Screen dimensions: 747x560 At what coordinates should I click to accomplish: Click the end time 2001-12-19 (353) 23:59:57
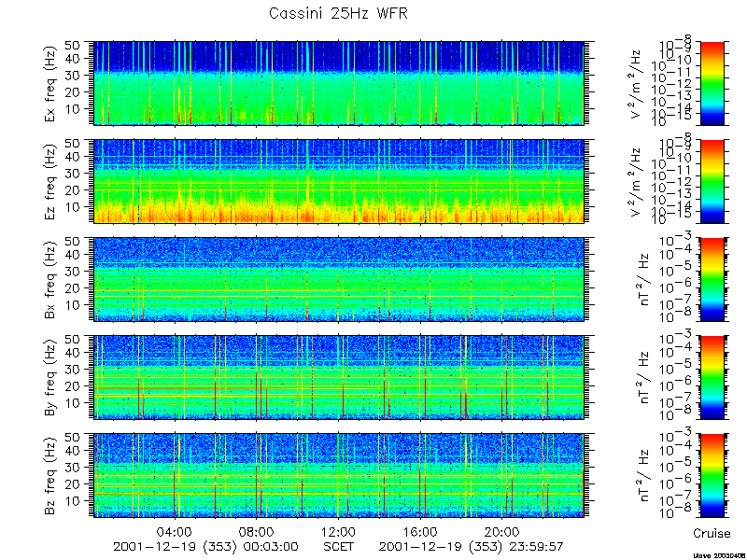coord(472,547)
